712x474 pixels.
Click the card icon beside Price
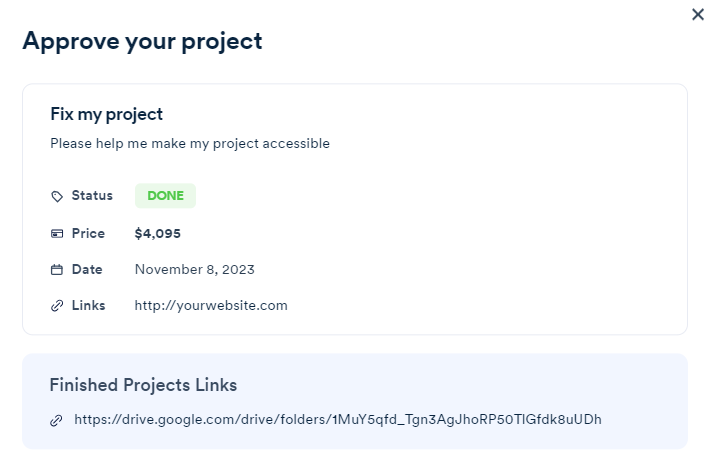tap(57, 234)
